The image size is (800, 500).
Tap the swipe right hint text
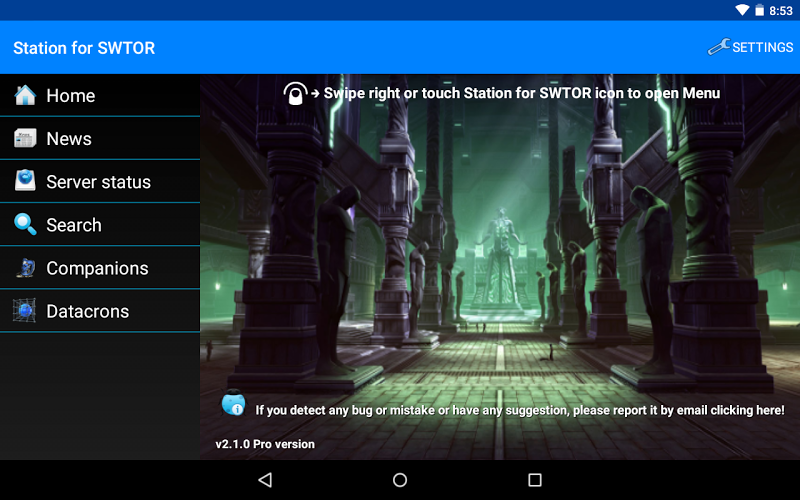tap(522, 93)
